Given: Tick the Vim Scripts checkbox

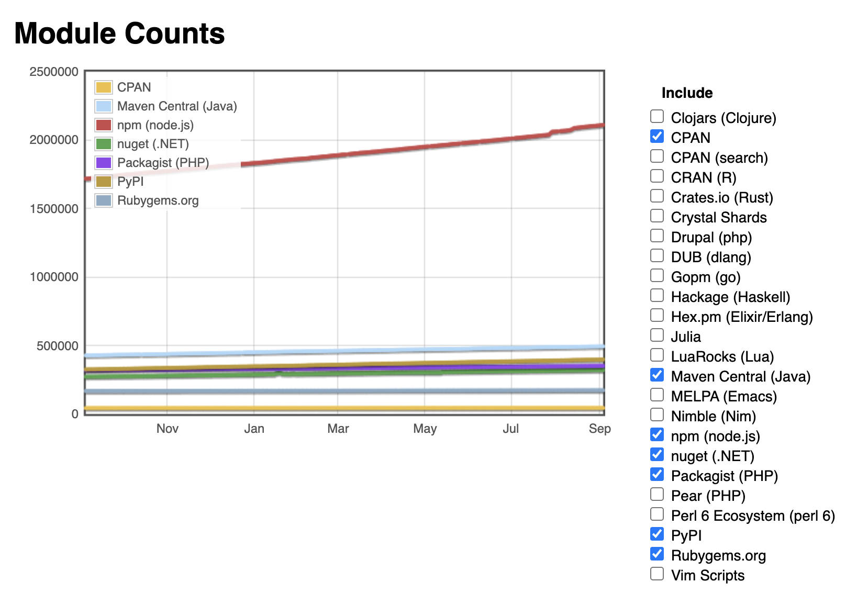Looking at the screenshot, I should 657,574.
